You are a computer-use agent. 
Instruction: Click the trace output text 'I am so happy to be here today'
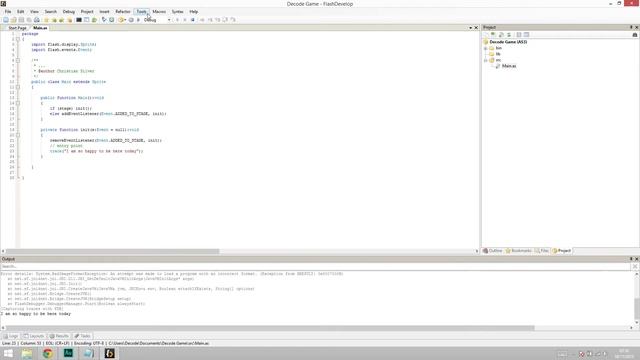click(36, 314)
